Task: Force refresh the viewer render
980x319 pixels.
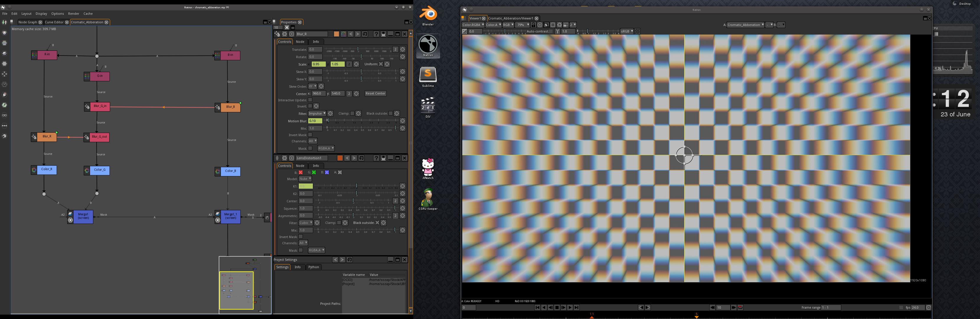Action: pos(560,25)
